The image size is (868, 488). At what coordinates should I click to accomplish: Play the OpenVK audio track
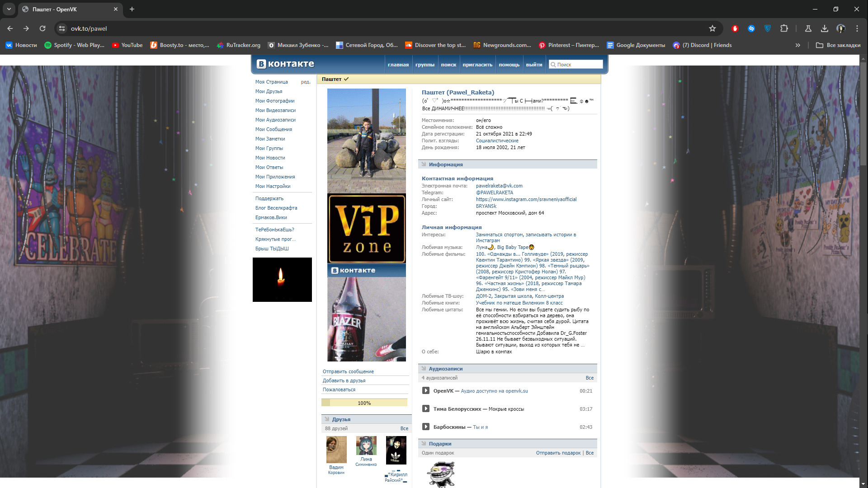(425, 391)
